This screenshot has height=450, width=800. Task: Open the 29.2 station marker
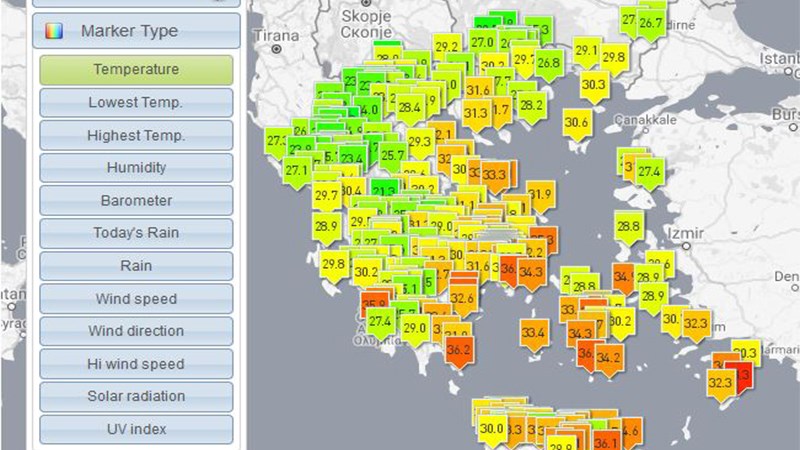click(447, 49)
